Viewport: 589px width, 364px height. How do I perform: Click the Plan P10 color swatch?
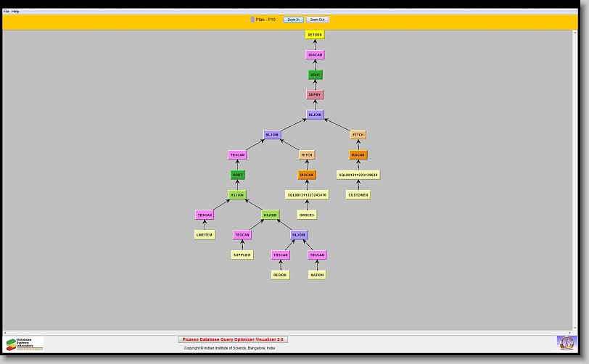(x=252, y=20)
